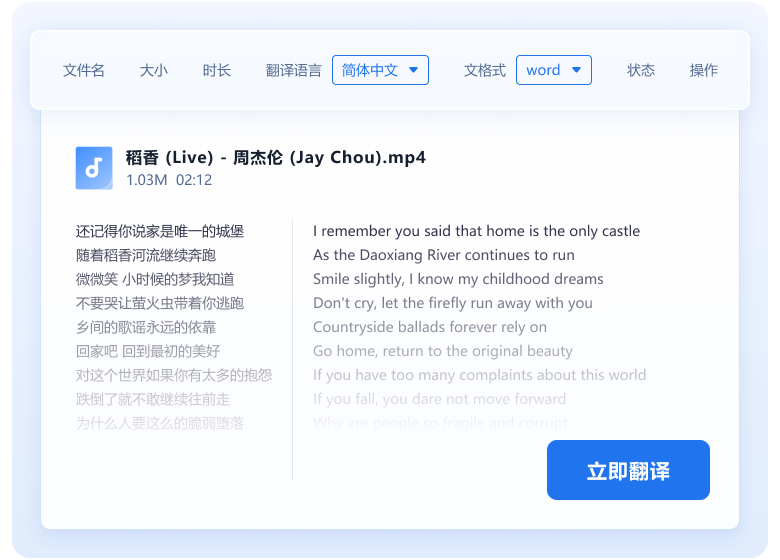Click lyric line 乡间的歌谣永远的依靠
Viewport: 780px width, 560px height.
[x=146, y=327]
